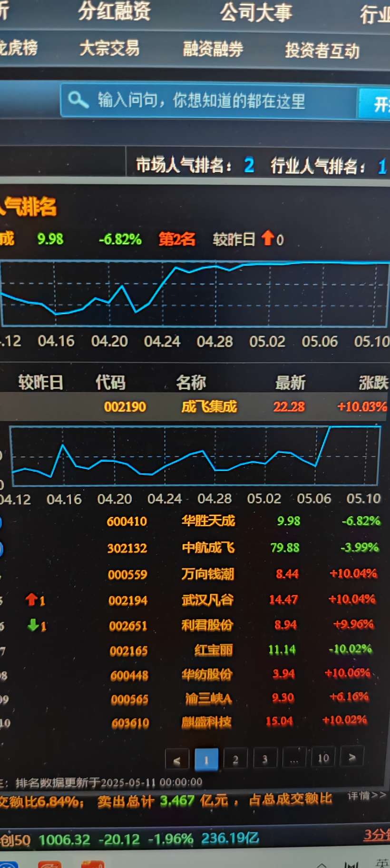Image resolution: width=390 pixels, height=868 pixels.
Task: Click the search magnifier icon
Action: tap(78, 99)
